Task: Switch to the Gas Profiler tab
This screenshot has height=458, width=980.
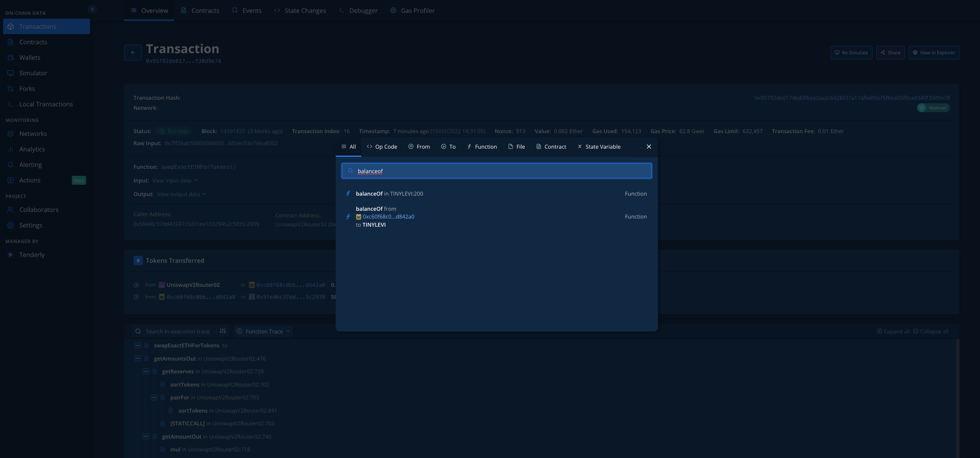Action: pos(412,10)
